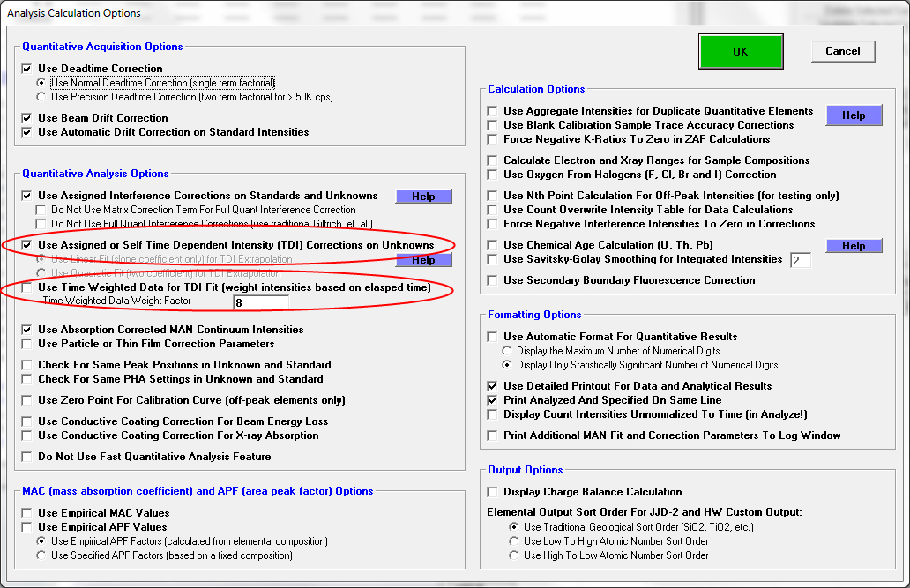The height and width of the screenshot is (588, 910).
Task: Select Display the Maximum Number of Numerical Digits
Action: point(507,351)
